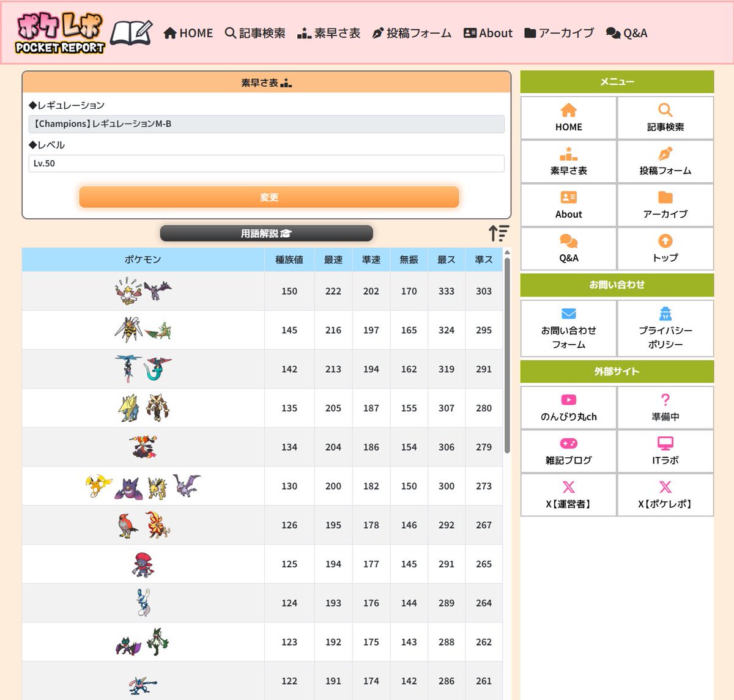Viewport: 734px width, 700px height.
Task: Click the 最速 column header
Action: click(x=333, y=259)
